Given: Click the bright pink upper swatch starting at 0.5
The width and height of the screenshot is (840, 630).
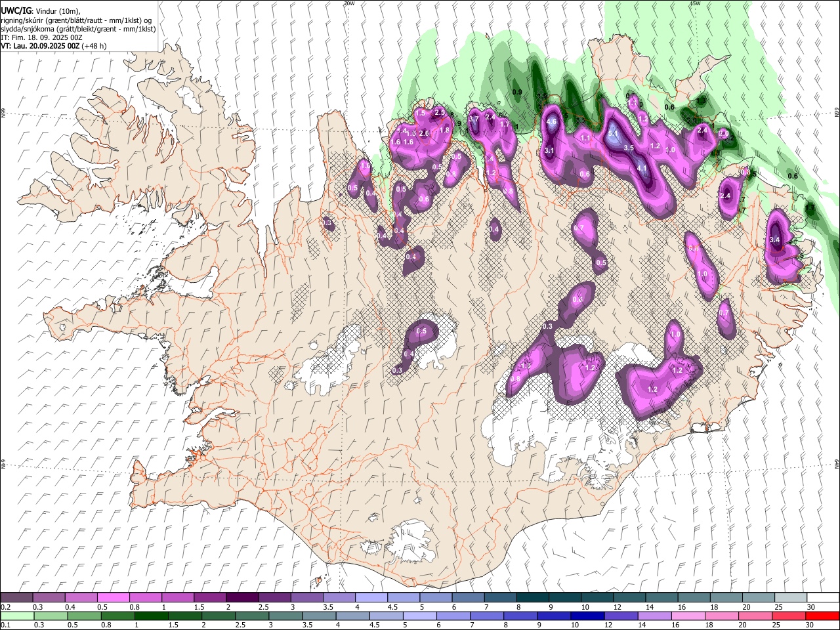Looking at the screenshot, I should tap(114, 598).
